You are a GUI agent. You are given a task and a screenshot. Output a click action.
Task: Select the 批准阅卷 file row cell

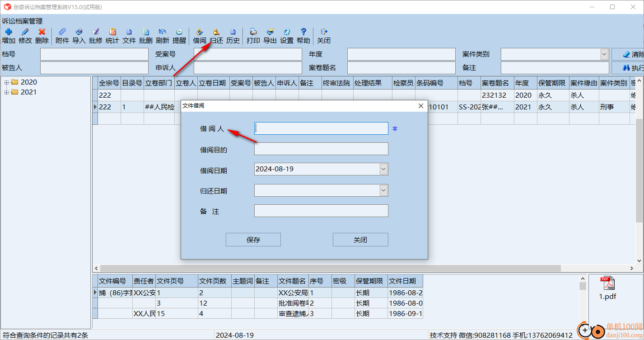coord(293,303)
